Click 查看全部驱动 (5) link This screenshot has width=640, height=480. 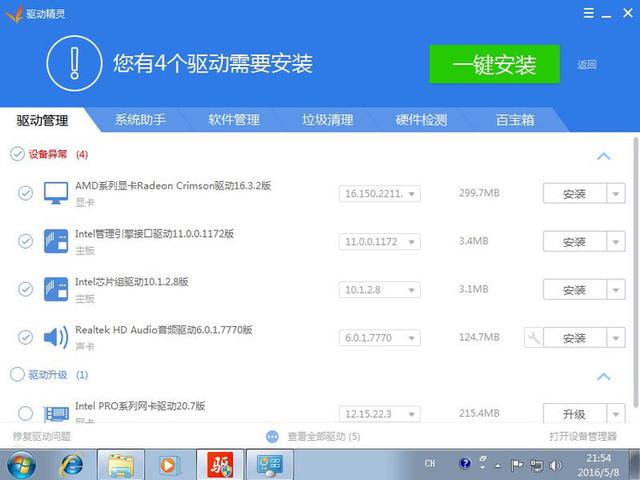[324, 437]
